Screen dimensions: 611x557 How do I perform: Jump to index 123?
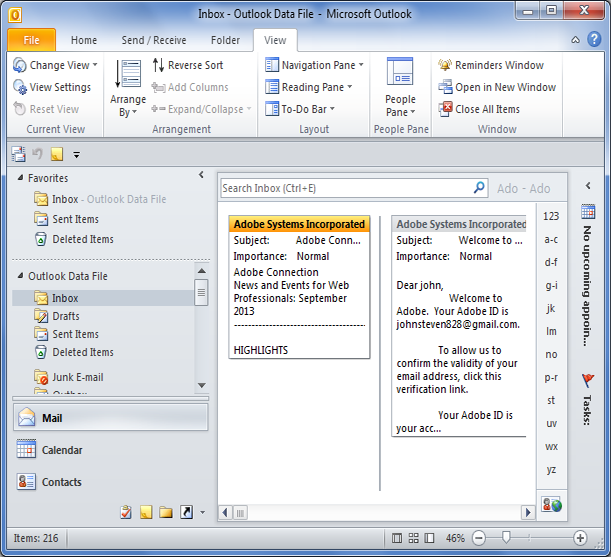click(551, 216)
